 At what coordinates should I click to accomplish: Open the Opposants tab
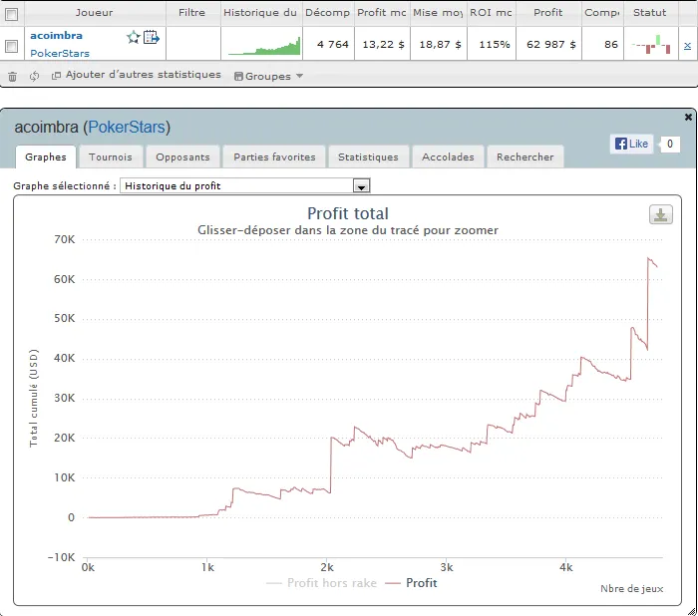point(182,157)
